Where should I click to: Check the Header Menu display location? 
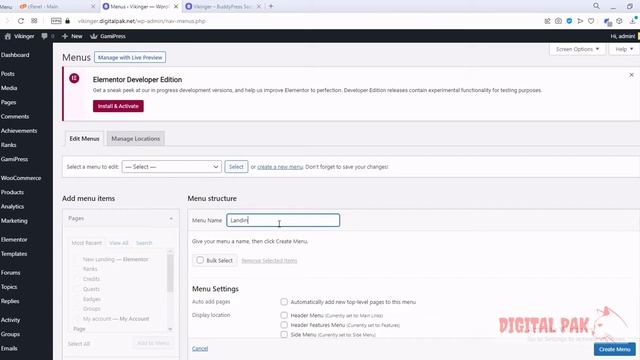pyautogui.click(x=284, y=315)
